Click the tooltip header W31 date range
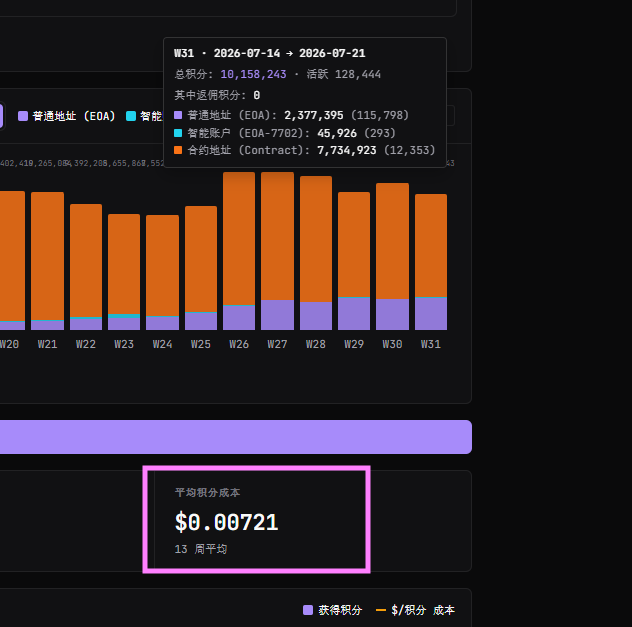This screenshot has width=632, height=627. tap(270, 53)
